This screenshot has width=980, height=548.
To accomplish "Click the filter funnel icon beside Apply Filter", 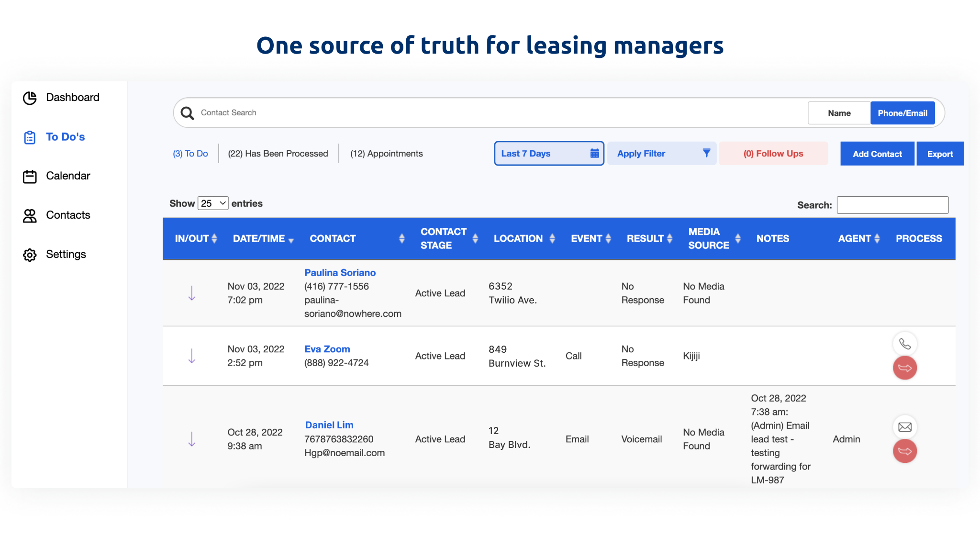I will [x=706, y=153].
